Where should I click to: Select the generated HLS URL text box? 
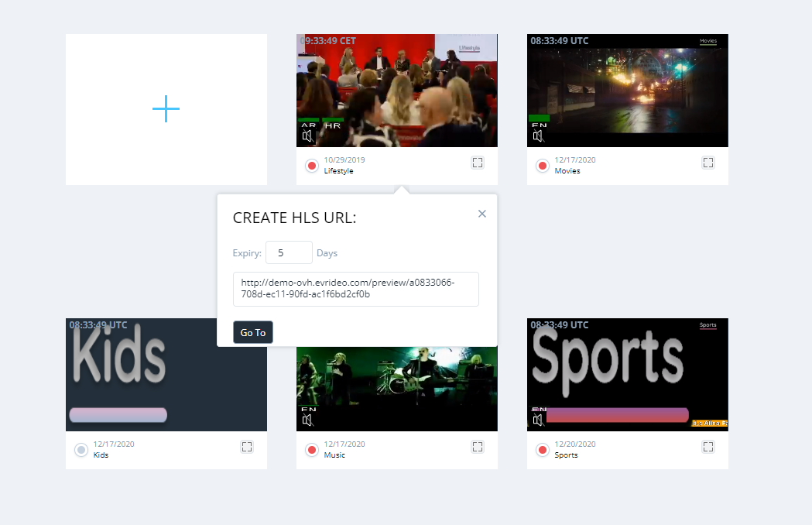click(355, 289)
